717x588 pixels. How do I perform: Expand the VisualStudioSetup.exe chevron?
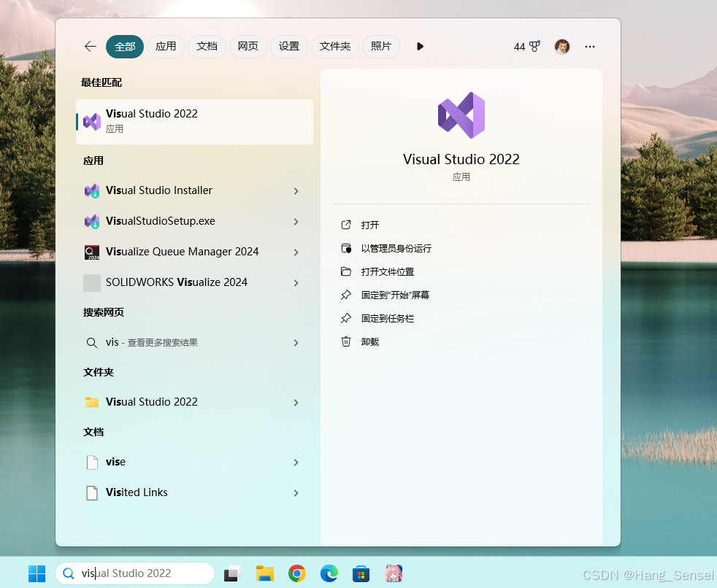pos(296,222)
